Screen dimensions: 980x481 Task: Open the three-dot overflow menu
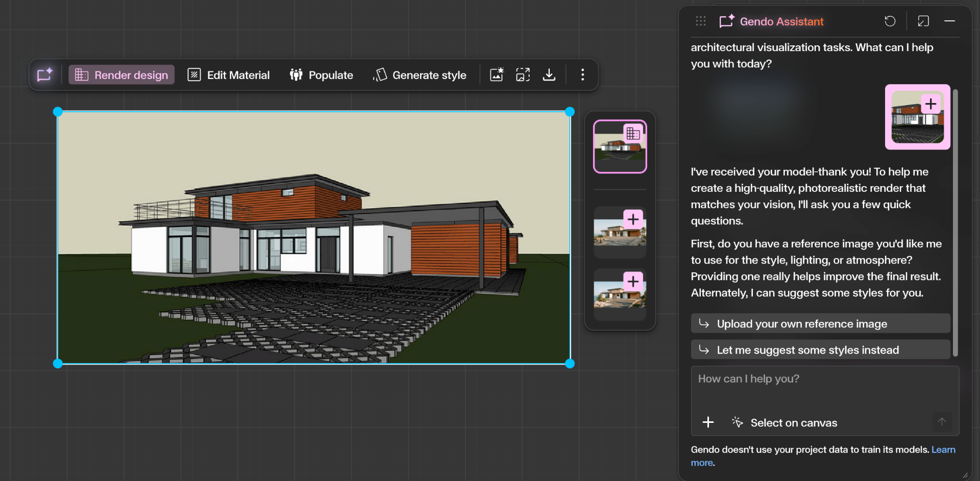click(582, 74)
